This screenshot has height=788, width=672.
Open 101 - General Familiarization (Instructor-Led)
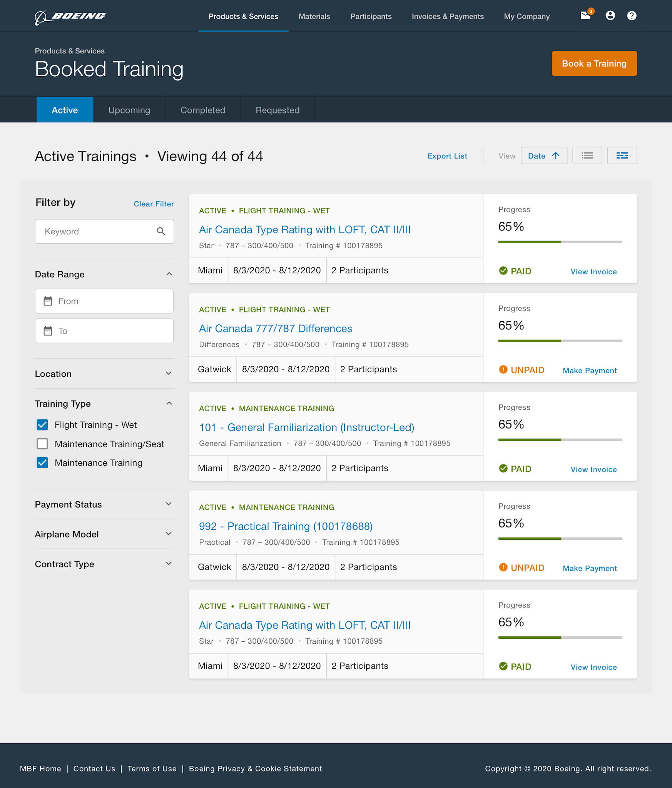point(306,427)
